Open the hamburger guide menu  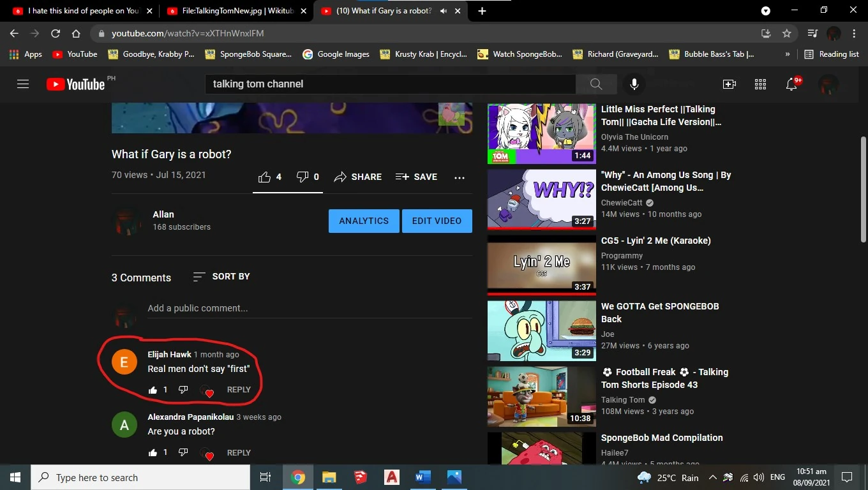click(23, 84)
